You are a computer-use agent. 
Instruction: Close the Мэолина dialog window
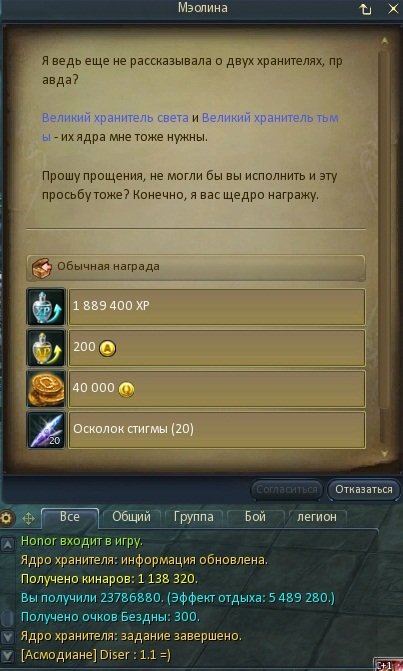[393, 9]
